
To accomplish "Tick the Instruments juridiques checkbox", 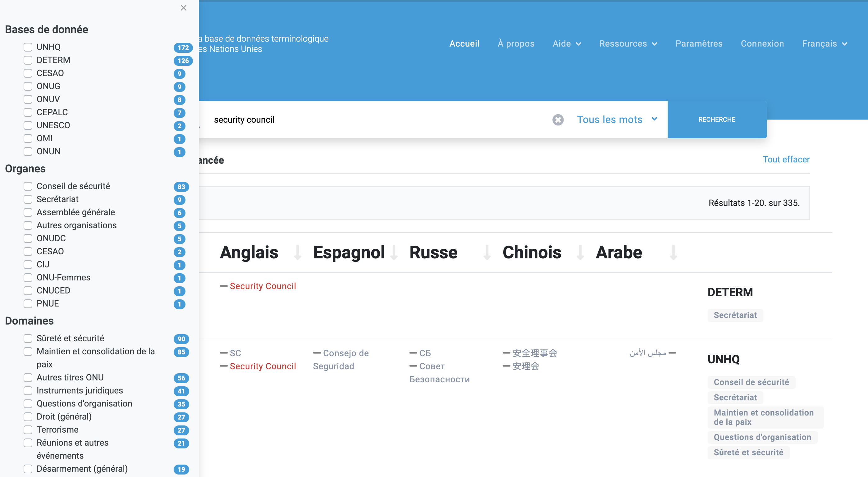I will point(28,390).
